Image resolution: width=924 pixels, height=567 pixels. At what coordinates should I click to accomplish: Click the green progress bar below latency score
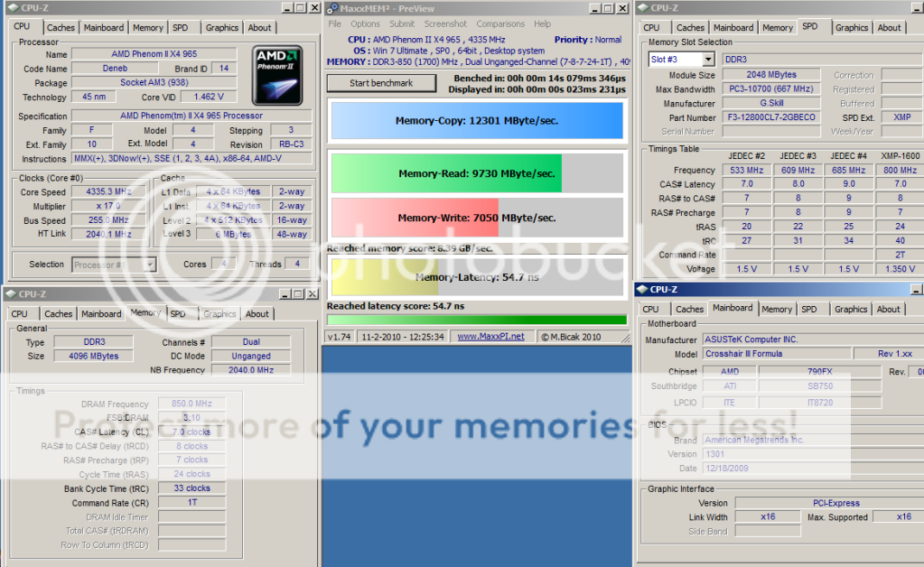pyautogui.click(x=477, y=320)
